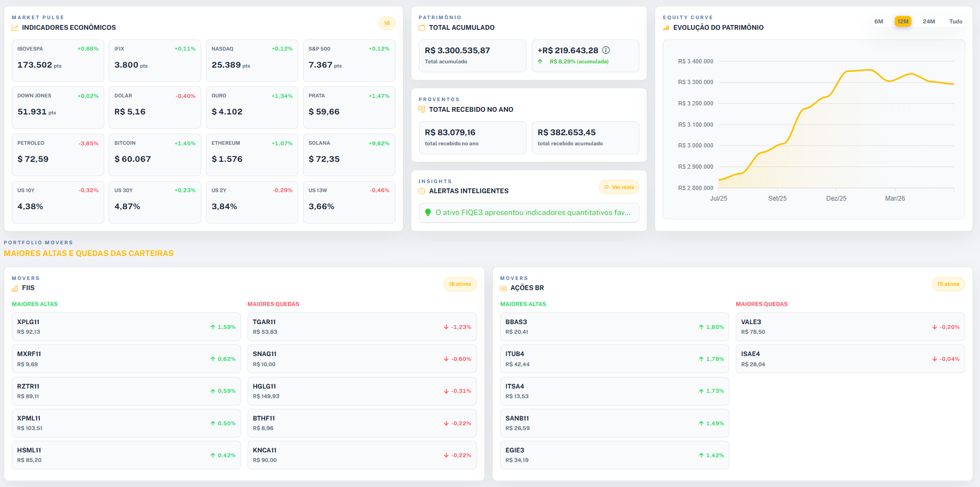Click the up arrow in the MXRF11 row
The width and height of the screenshot is (980, 487).
click(213, 359)
